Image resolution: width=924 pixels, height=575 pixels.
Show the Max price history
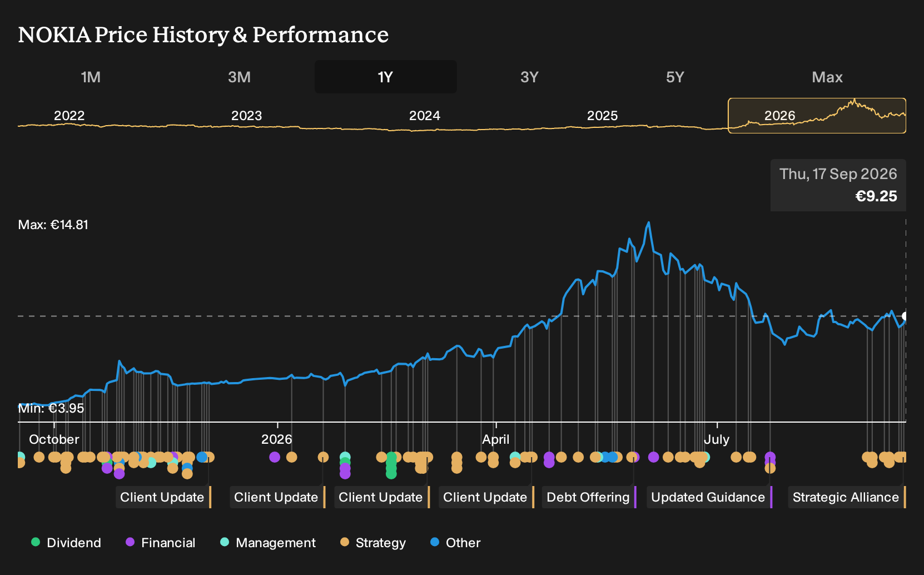pos(827,77)
